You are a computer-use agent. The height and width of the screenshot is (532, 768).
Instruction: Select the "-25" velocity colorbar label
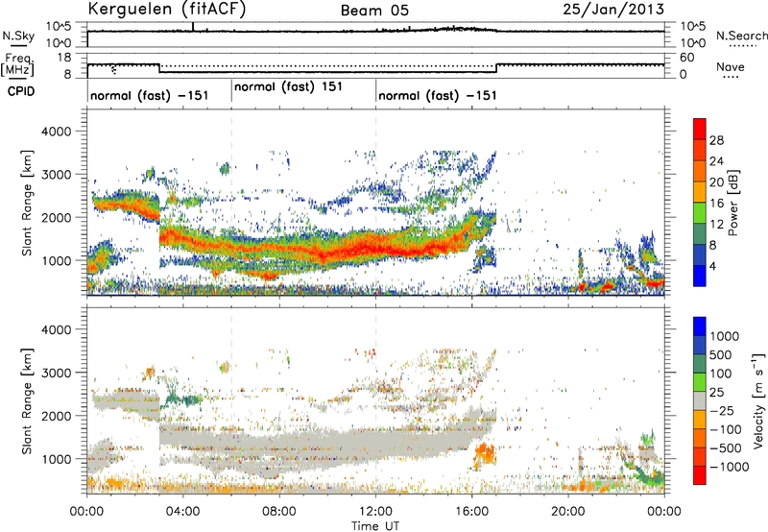tap(723, 410)
